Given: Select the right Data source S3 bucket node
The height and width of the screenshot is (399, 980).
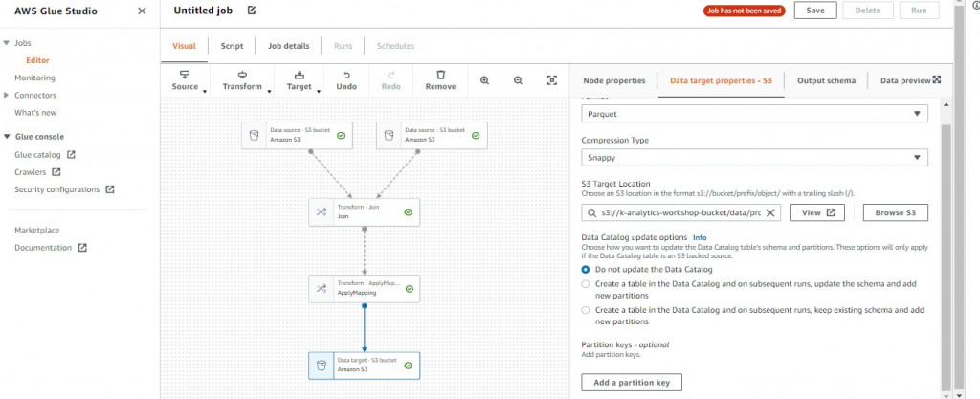Looking at the screenshot, I should pyautogui.click(x=432, y=136).
